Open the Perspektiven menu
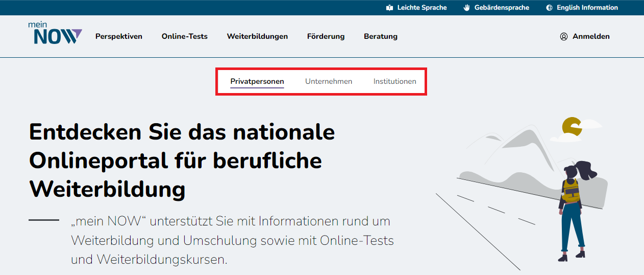 (119, 36)
